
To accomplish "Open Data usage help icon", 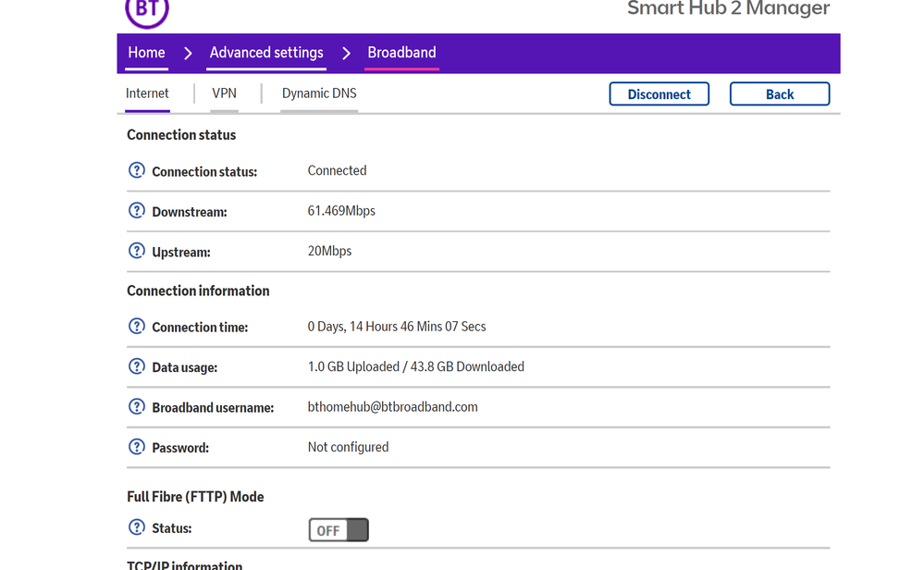I will click(x=137, y=366).
